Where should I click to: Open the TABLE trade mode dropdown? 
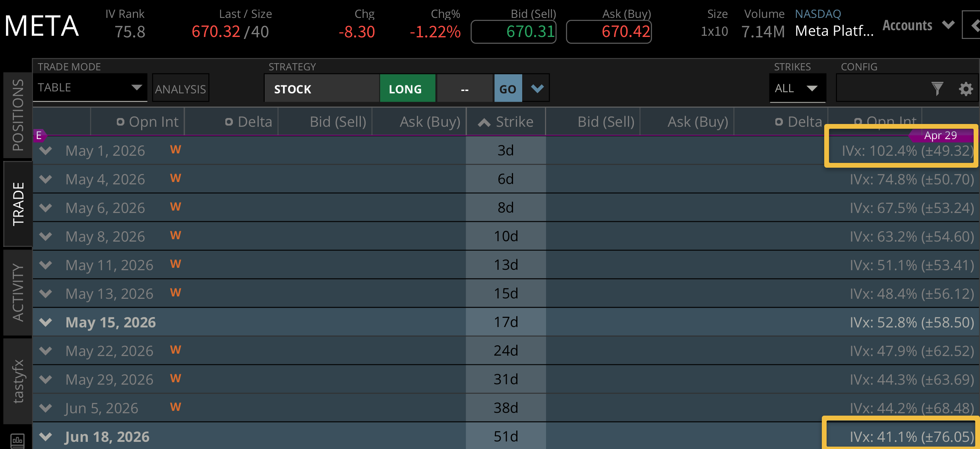pos(90,88)
